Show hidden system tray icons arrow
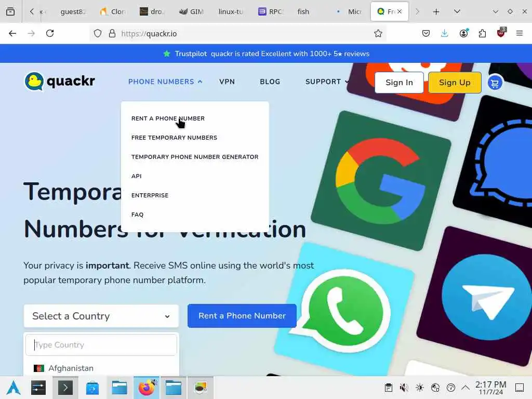 coord(465,388)
